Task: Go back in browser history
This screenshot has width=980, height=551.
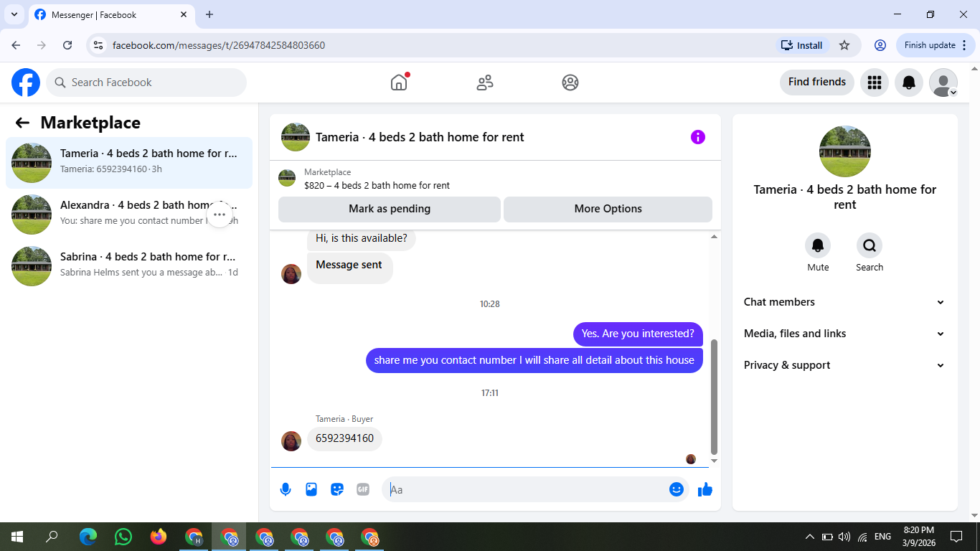Action: click(16, 45)
